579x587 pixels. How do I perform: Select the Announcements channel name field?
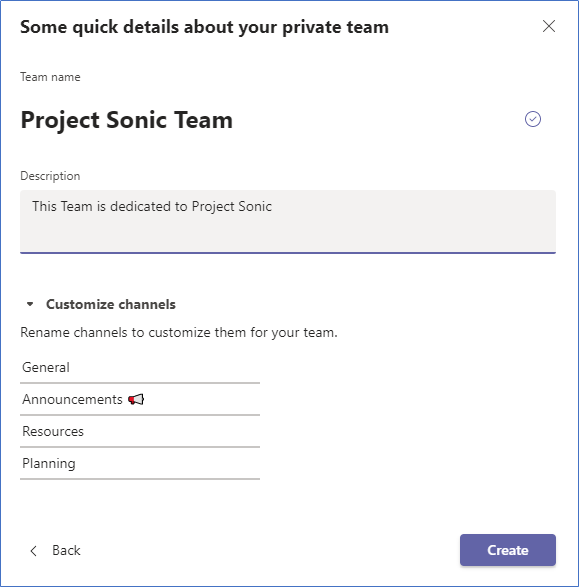tap(140, 399)
